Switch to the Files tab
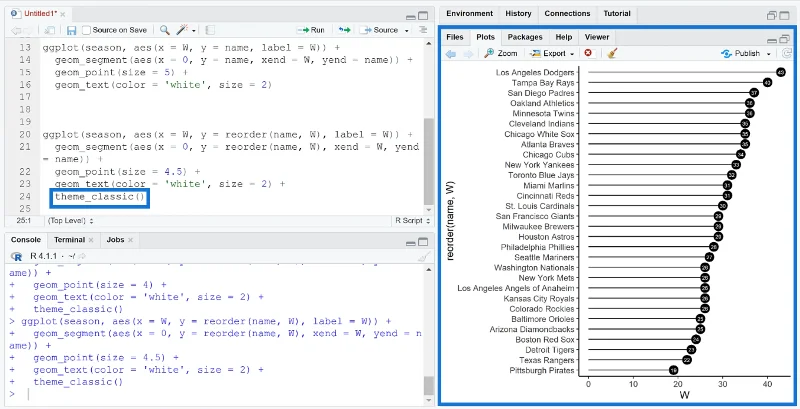The image size is (800, 409). (x=455, y=37)
